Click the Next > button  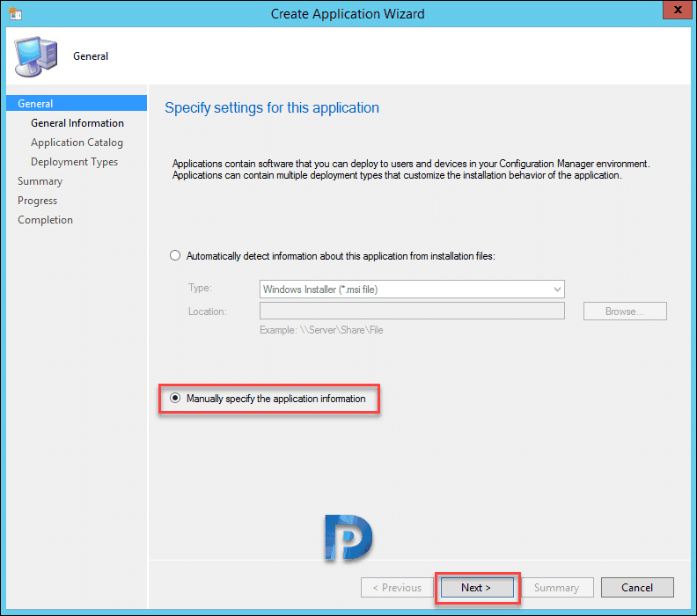(x=477, y=588)
